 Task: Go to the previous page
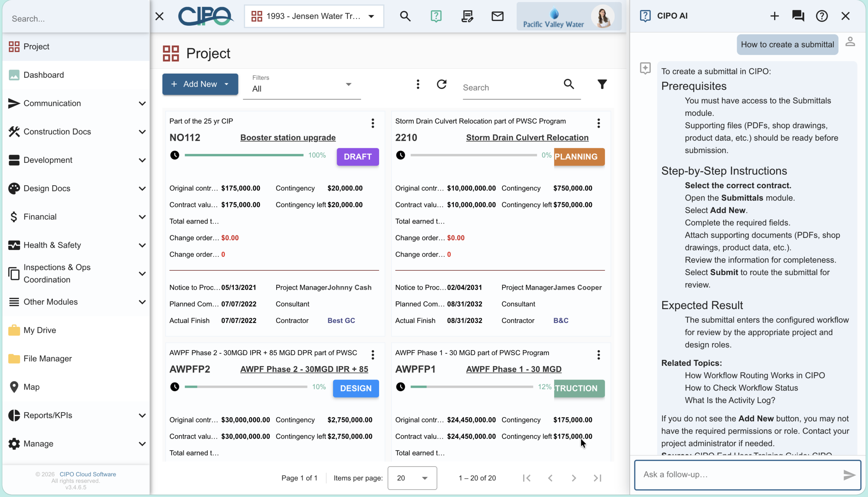[550, 478]
